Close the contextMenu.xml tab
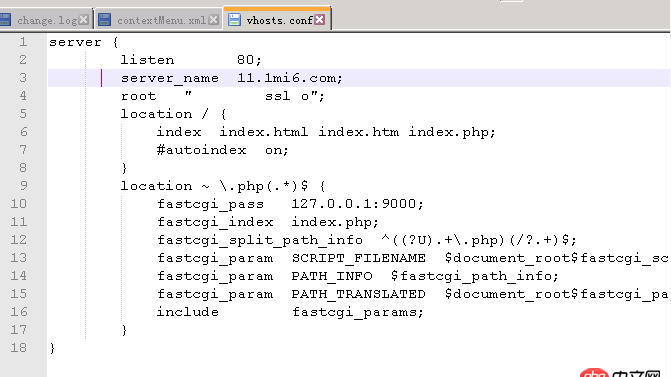671x377 pixels. pos(214,20)
